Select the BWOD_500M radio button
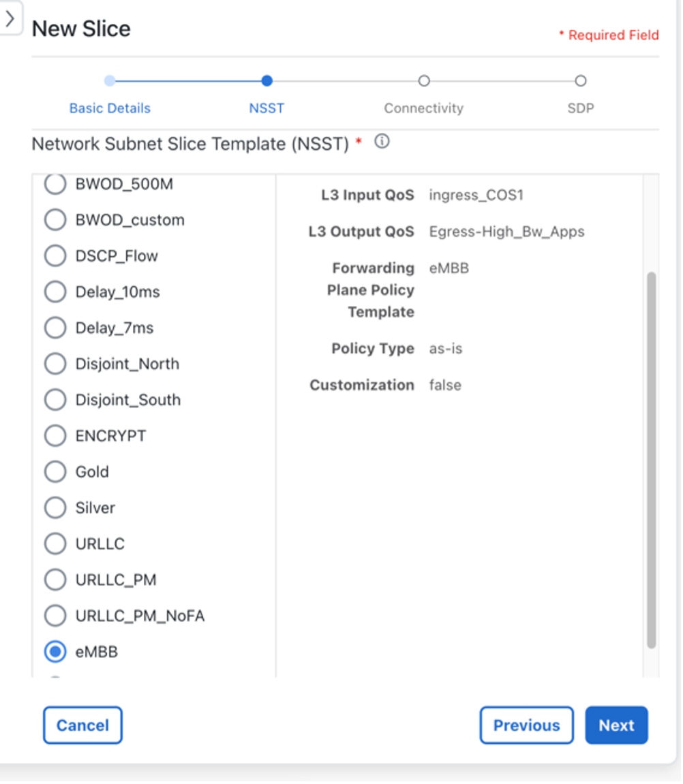This screenshot has height=784, width=683. (55, 184)
